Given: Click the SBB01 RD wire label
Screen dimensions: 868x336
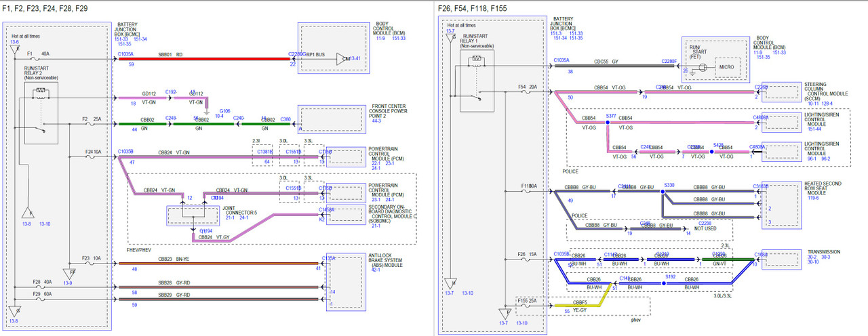Looking at the screenshot, I should 170,54.
